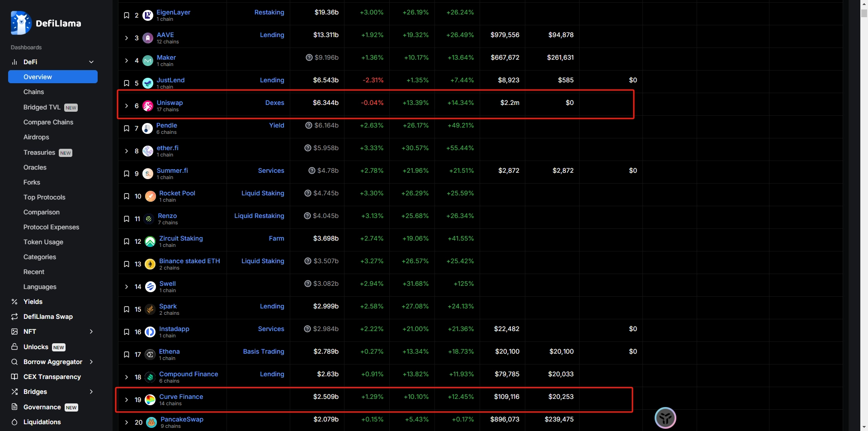Click the Binance staked ETH logo

pos(150,264)
